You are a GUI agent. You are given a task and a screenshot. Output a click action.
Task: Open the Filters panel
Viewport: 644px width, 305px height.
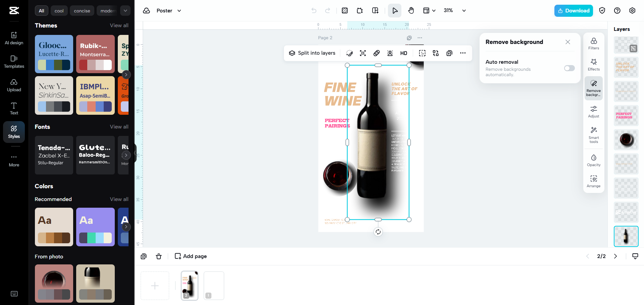tap(593, 43)
